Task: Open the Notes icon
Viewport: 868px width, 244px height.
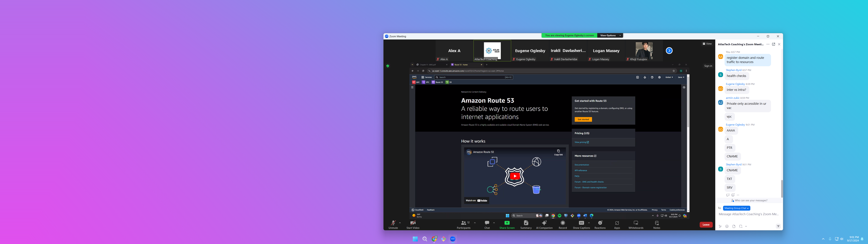Action: (657, 223)
